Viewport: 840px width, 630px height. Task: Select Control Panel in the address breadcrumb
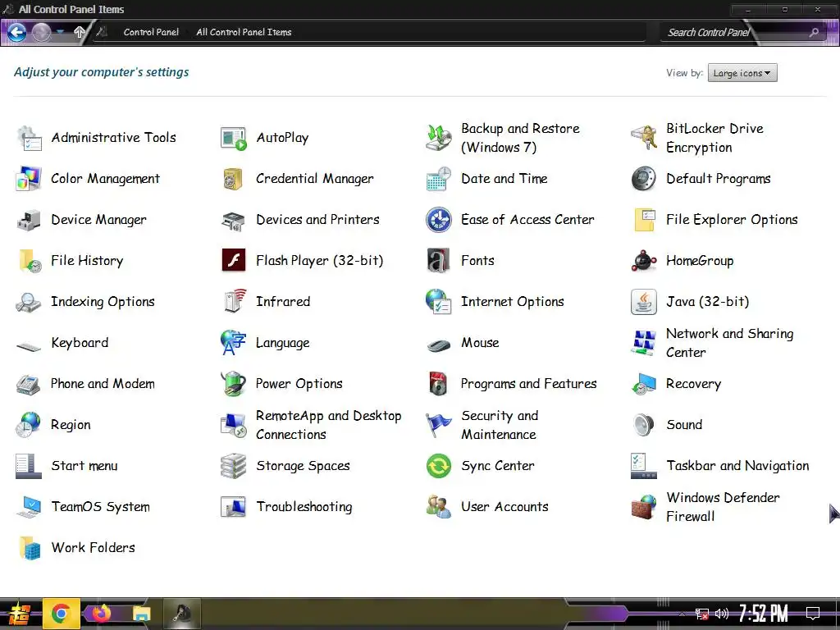click(151, 32)
